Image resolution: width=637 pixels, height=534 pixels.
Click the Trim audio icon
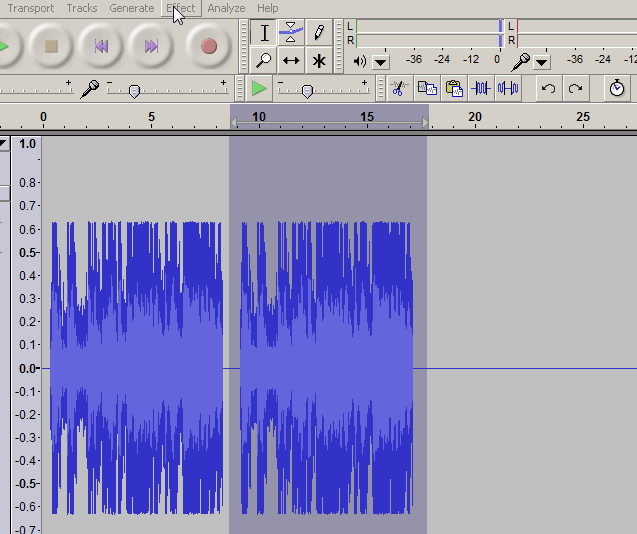(481, 88)
